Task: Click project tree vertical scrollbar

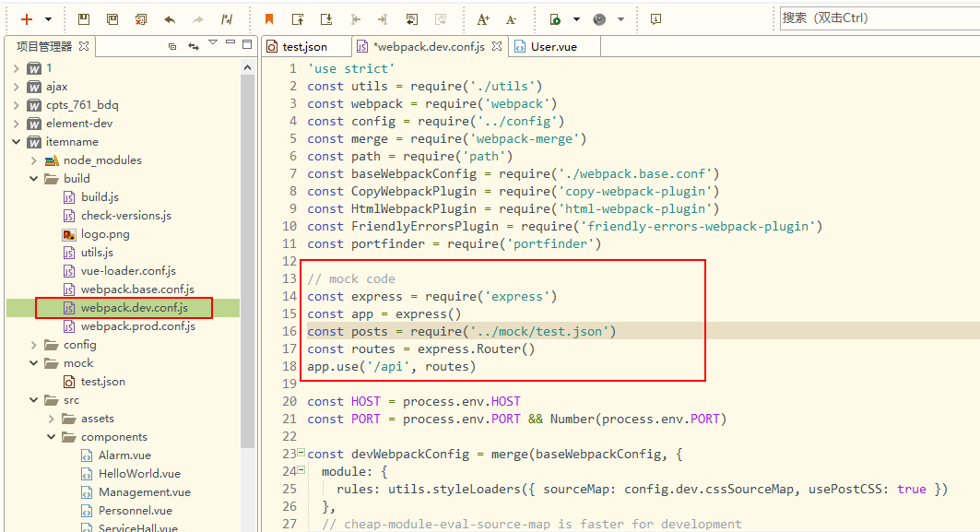Action: (247, 261)
